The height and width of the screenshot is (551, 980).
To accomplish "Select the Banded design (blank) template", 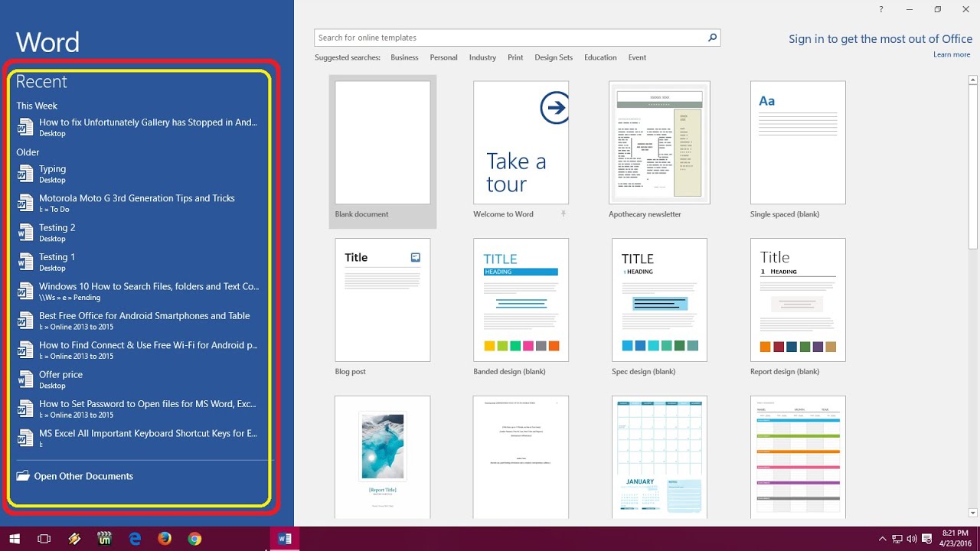I will (521, 300).
